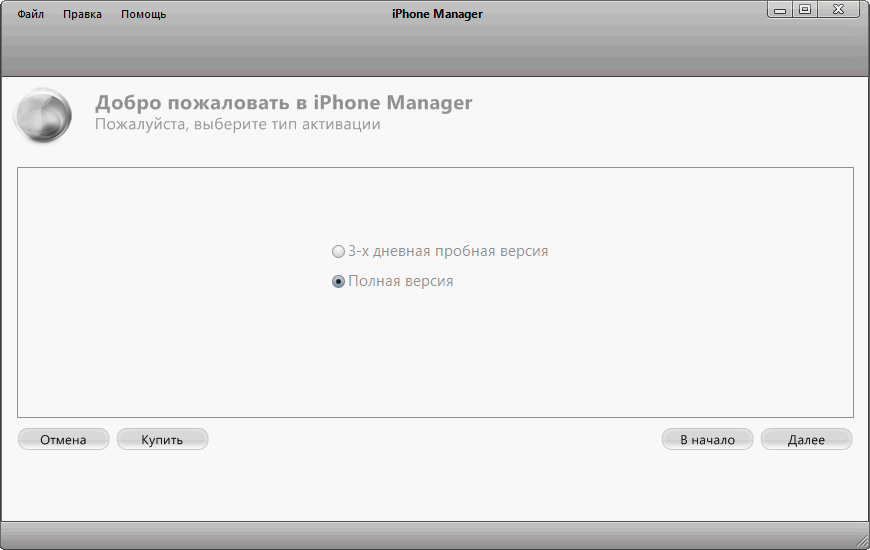Click heading Добро пожаловать в iPhone Manager

[284, 103]
